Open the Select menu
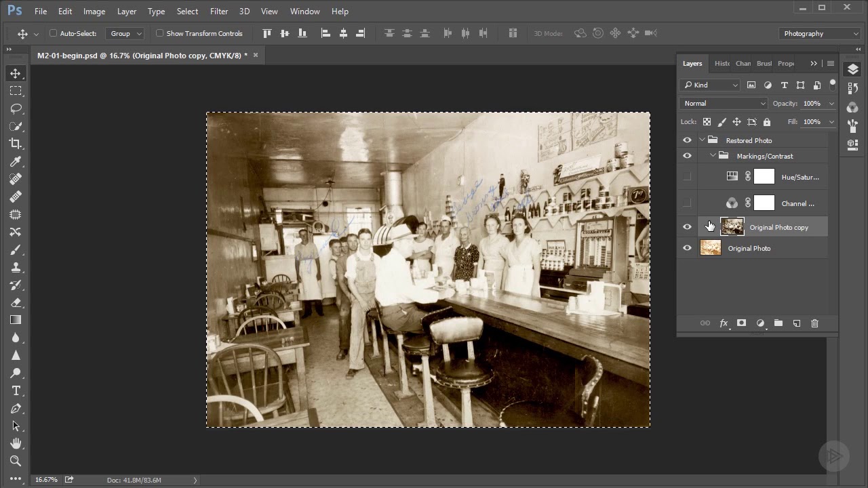 tap(187, 12)
